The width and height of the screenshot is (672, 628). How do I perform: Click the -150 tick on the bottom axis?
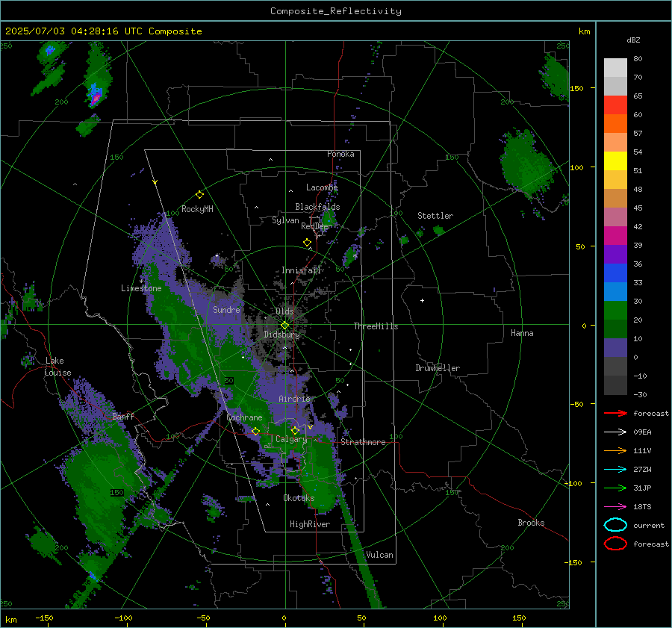(44, 618)
